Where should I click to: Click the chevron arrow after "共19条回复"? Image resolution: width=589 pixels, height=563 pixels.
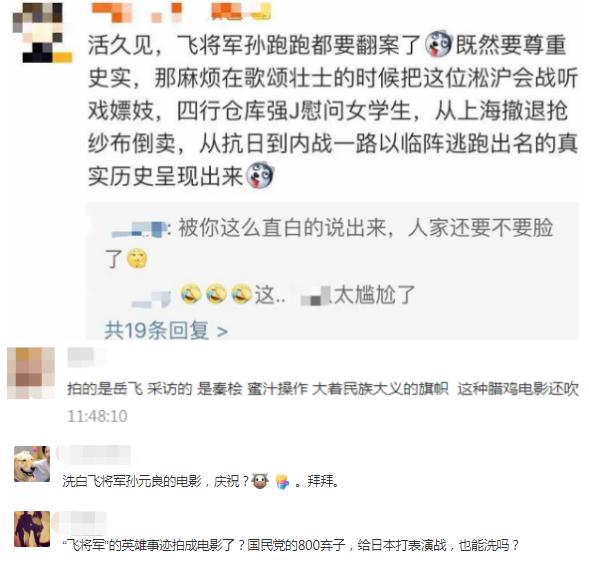[222, 332]
